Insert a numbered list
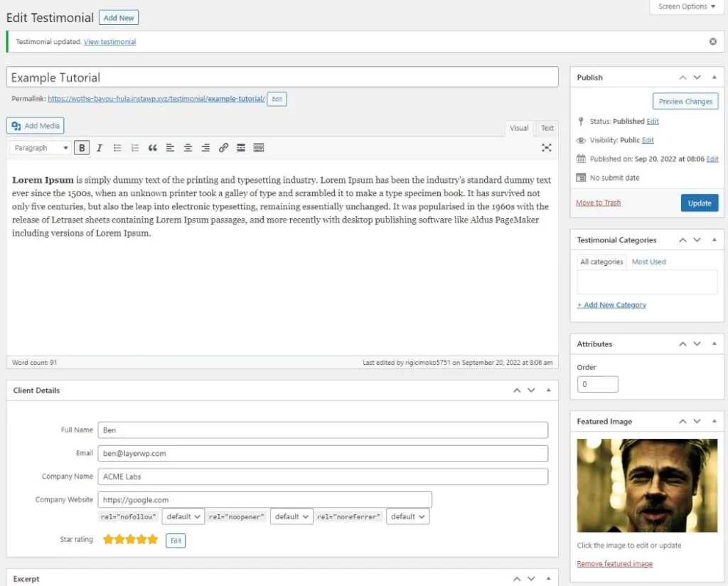This screenshot has height=586, width=728. pos(134,147)
